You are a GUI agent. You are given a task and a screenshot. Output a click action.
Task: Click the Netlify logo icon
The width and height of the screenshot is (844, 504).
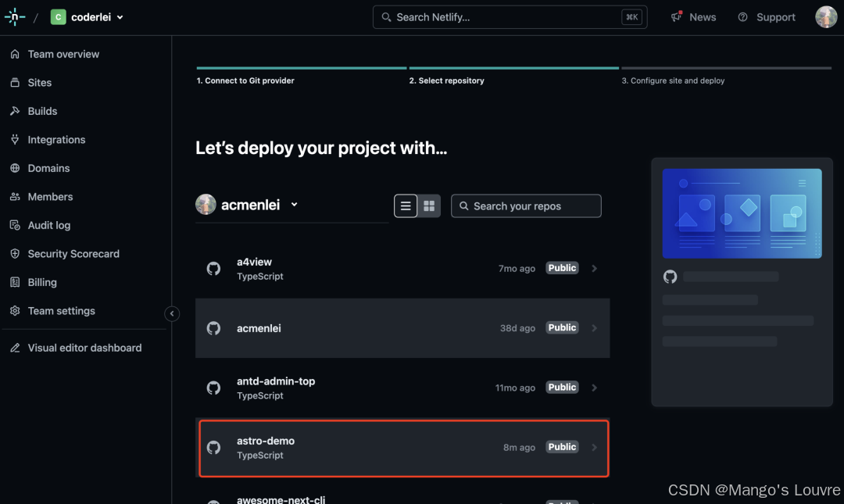click(15, 16)
